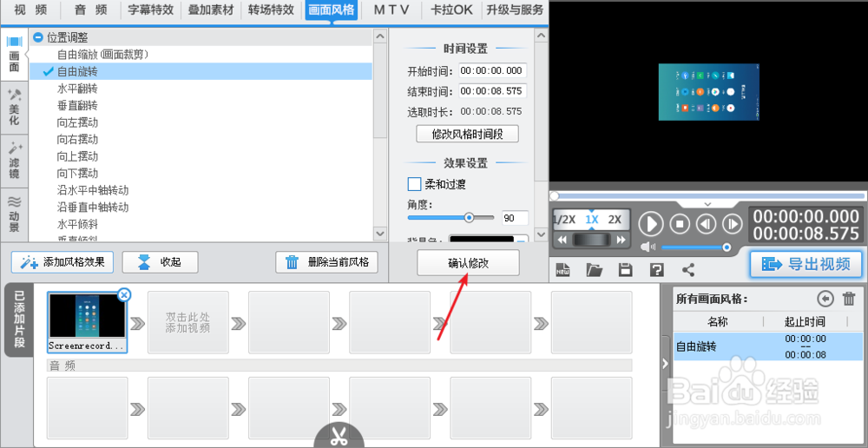Open the MTV tab
The width and height of the screenshot is (868, 448).
[x=391, y=10]
